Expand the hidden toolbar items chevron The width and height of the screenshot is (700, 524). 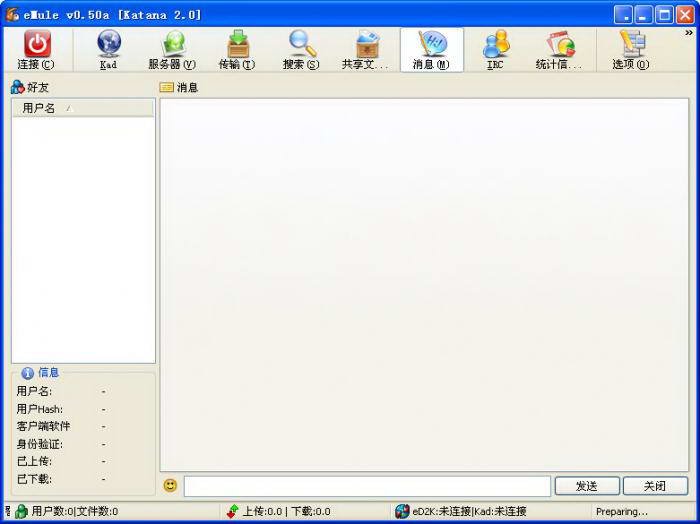688,33
